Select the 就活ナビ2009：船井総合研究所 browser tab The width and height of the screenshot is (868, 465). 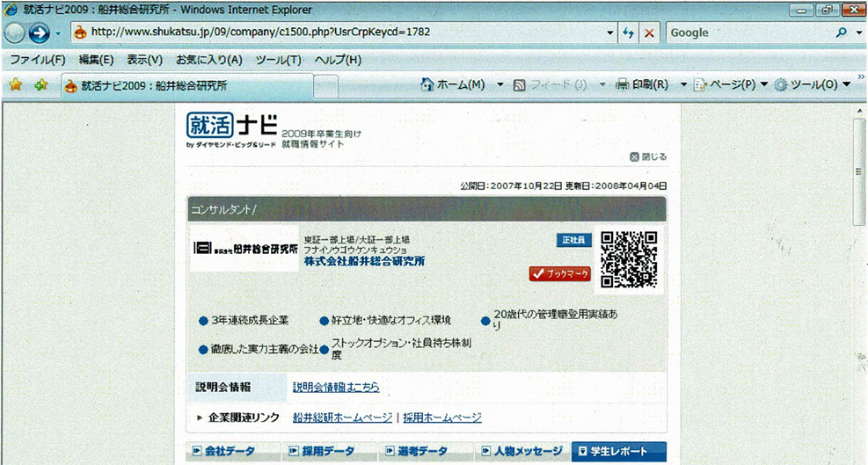tap(187, 86)
